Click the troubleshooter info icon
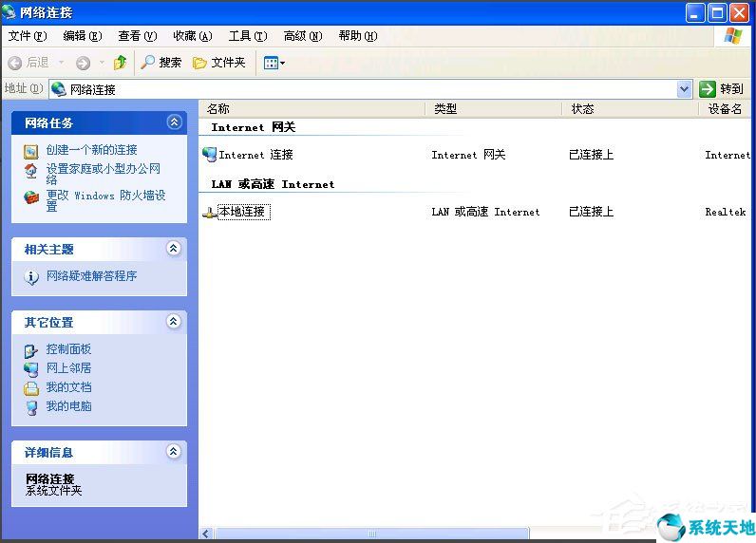The image size is (756, 543). tap(31, 277)
